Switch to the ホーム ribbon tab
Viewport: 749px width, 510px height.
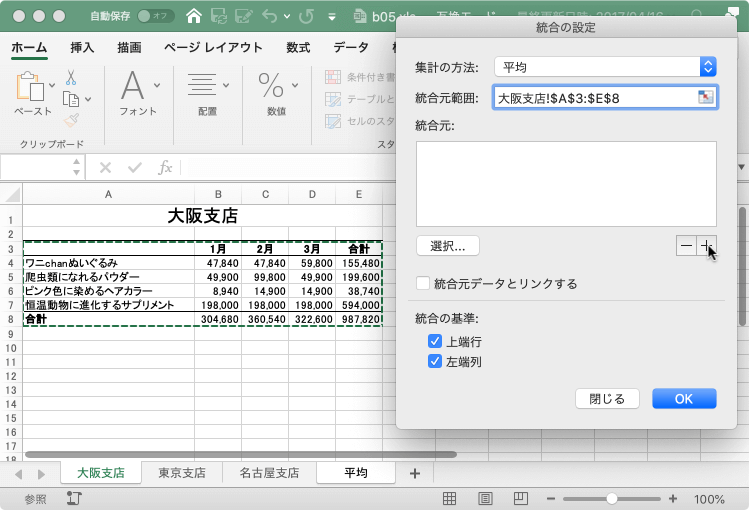(x=29, y=47)
